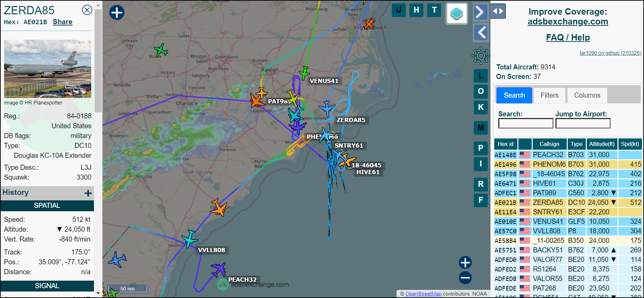The image size is (644, 298).
Task: Open the Share link for ZERDA85
Action: point(63,22)
